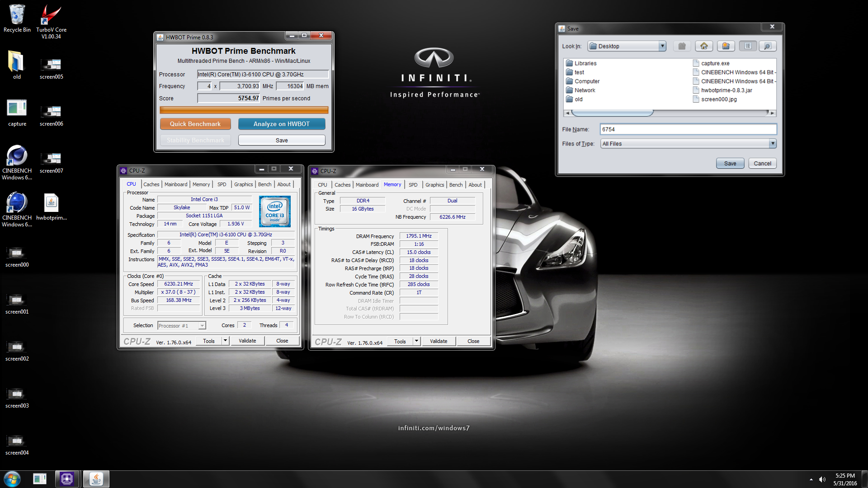The image size is (868, 488).
Task: Select screen000.jpg in Save dialog
Action: pyautogui.click(x=715, y=99)
